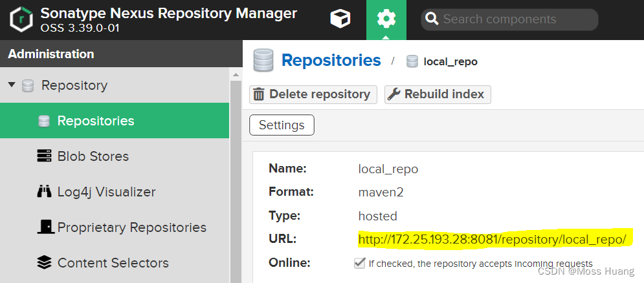This screenshot has width=644, height=283.
Task: Go back via Repositories breadcrumb link
Action: click(x=331, y=60)
